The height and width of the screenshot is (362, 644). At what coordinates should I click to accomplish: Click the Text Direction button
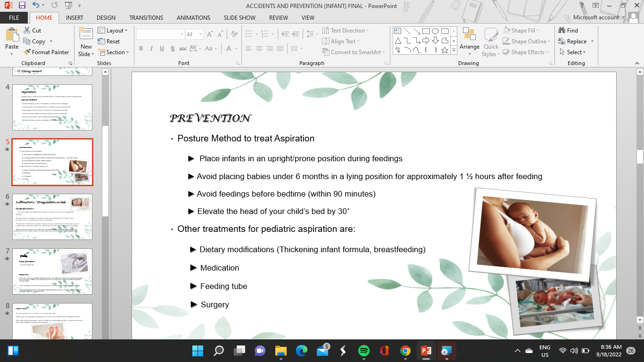(345, 31)
